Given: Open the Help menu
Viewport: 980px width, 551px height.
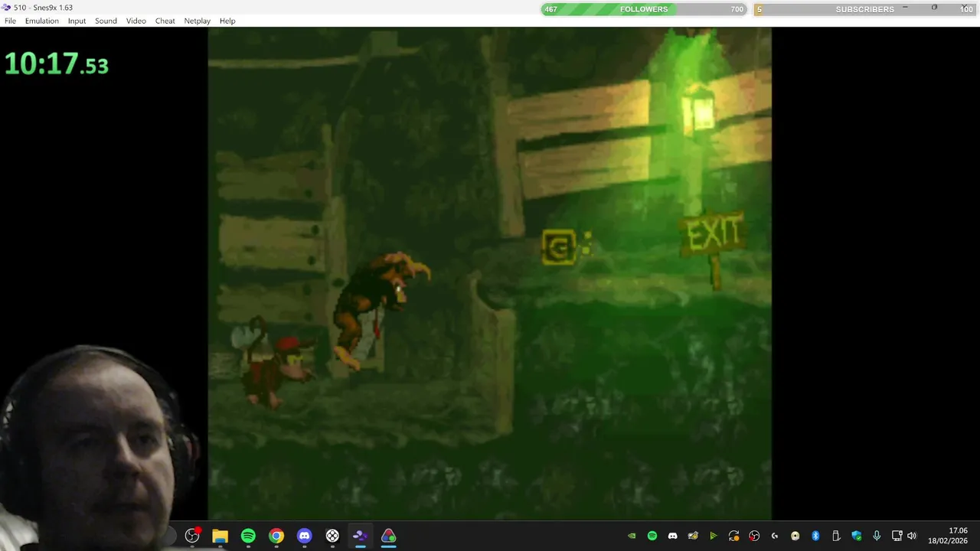Looking at the screenshot, I should [227, 21].
